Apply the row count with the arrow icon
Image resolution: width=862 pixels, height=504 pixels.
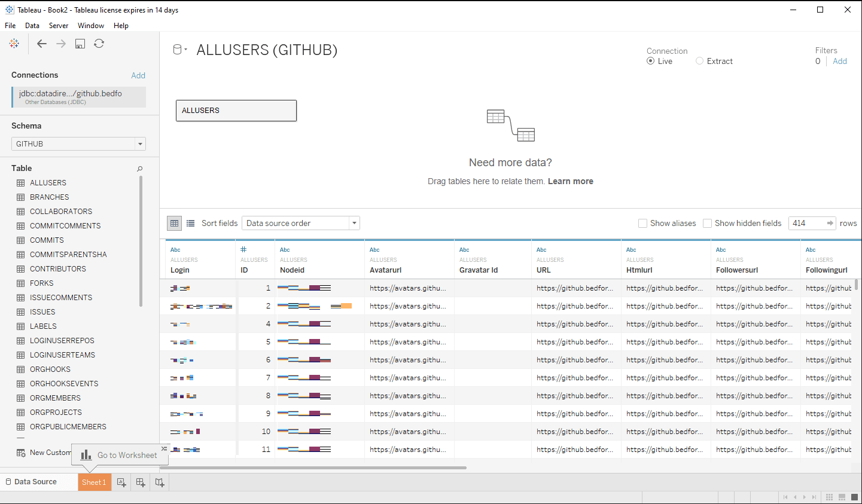830,223
